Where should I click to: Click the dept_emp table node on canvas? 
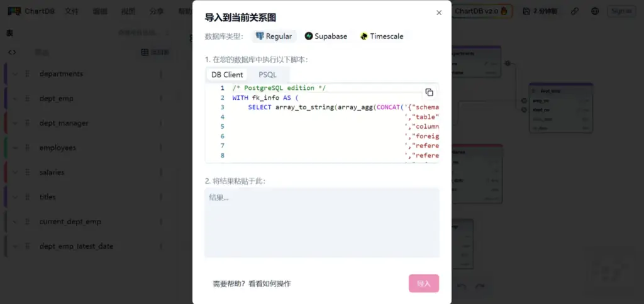pos(561,108)
